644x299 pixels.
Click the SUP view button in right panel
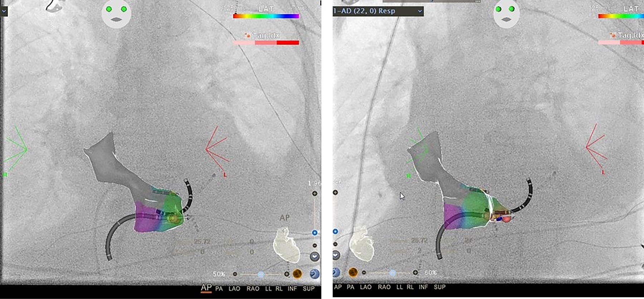click(439, 287)
